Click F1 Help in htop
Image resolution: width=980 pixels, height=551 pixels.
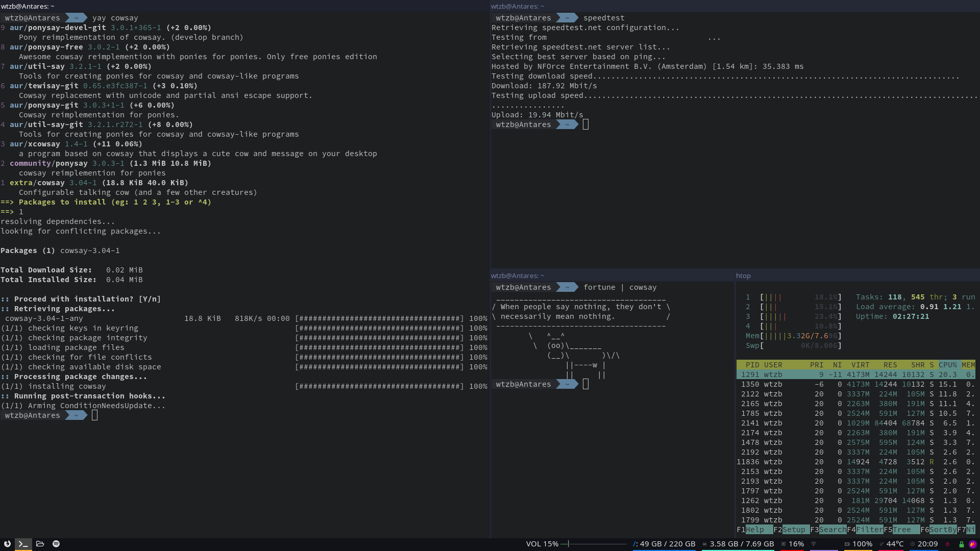754,530
